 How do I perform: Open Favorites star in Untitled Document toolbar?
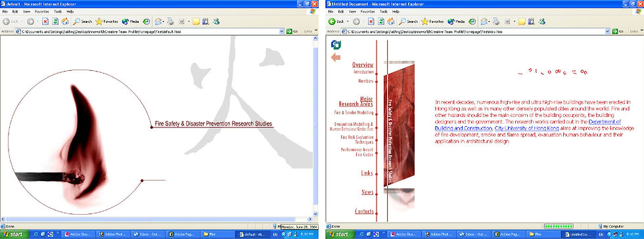[432, 22]
